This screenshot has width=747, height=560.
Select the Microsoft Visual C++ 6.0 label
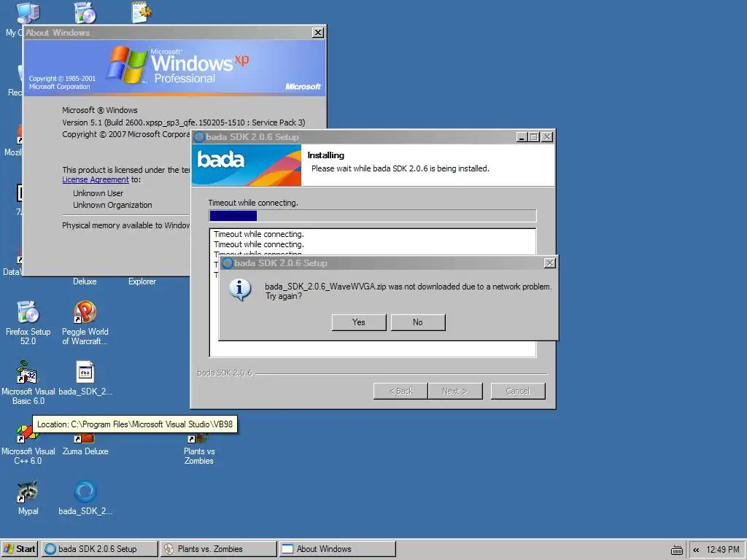28,456
